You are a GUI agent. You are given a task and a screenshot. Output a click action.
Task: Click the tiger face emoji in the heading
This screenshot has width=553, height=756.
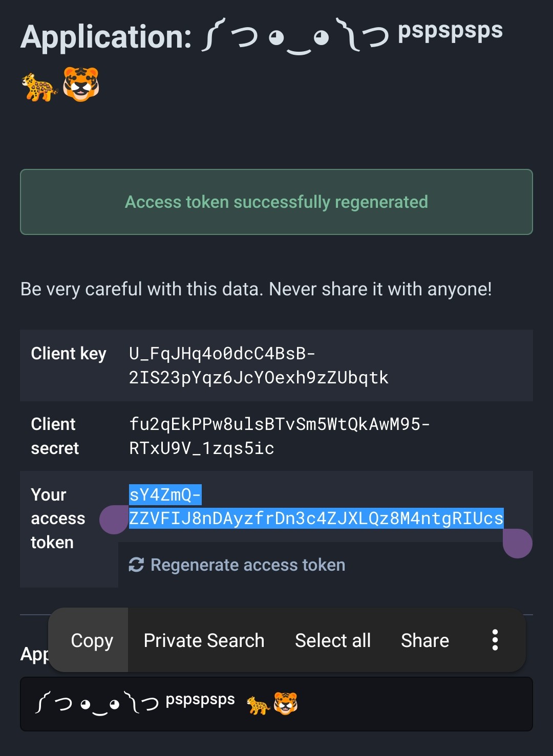point(81,84)
